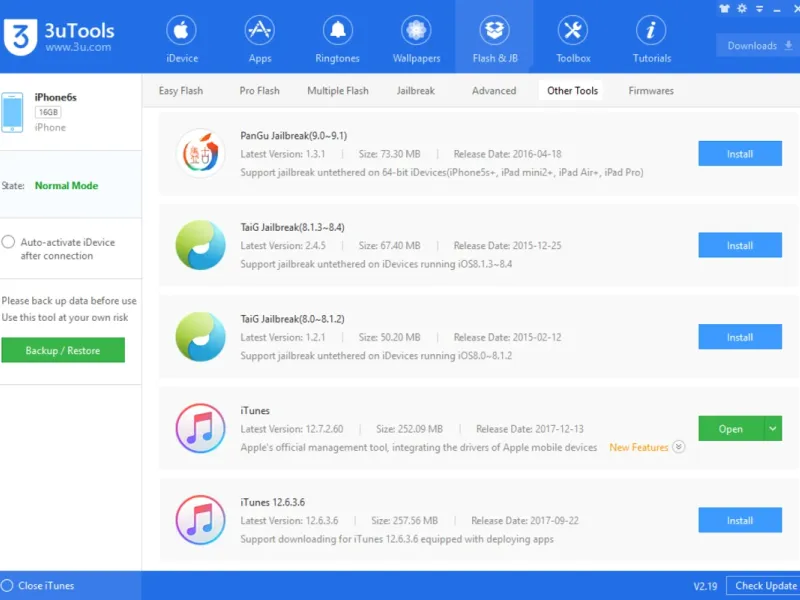
Task: Expand New Features chevron for iTunes
Action: 679,446
